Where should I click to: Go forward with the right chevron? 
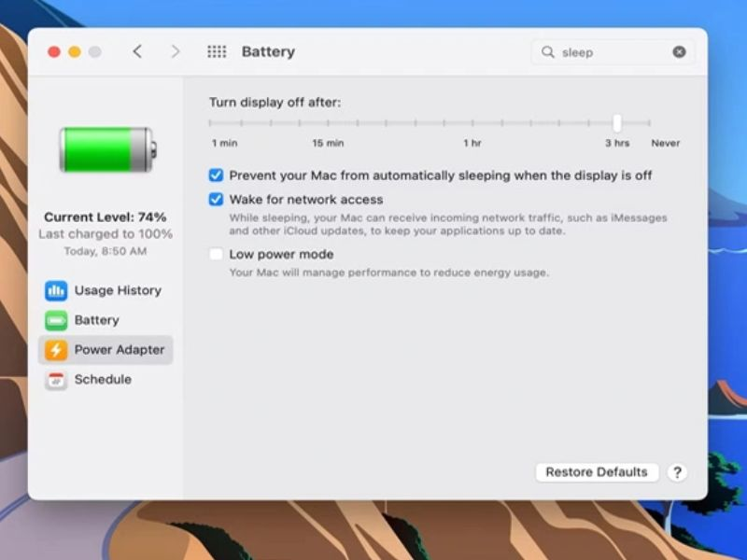pyautogui.click(x=176, y=51)
